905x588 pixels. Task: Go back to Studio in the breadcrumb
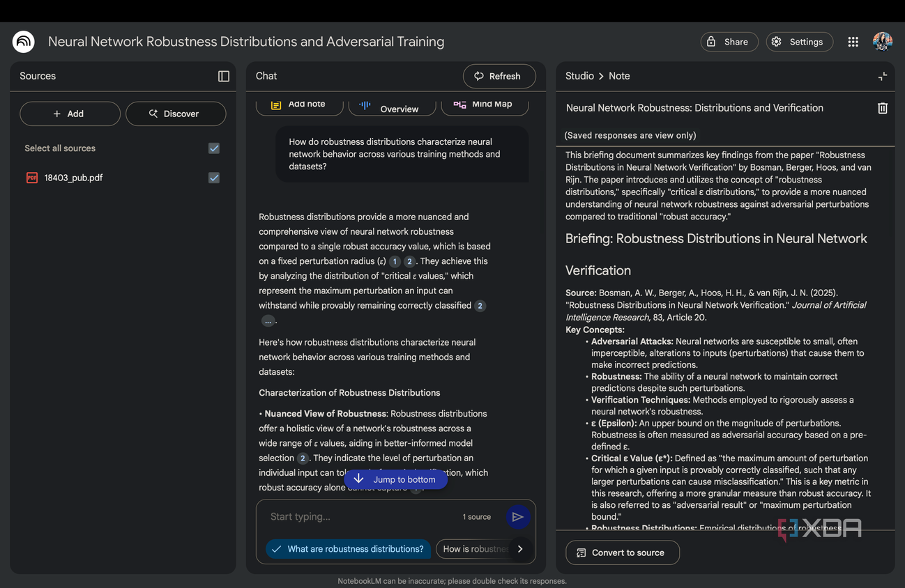pos(579,76)
